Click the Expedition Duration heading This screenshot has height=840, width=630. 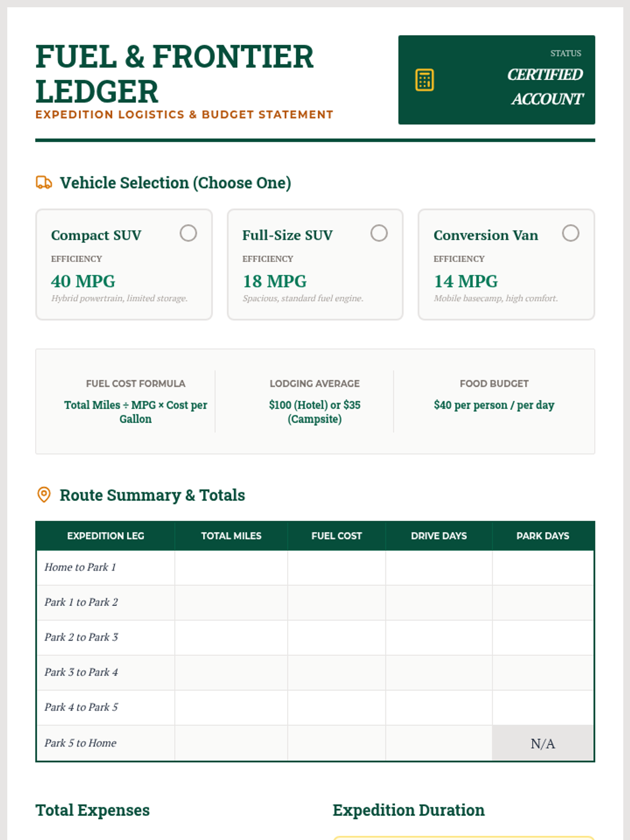[408, 810]
